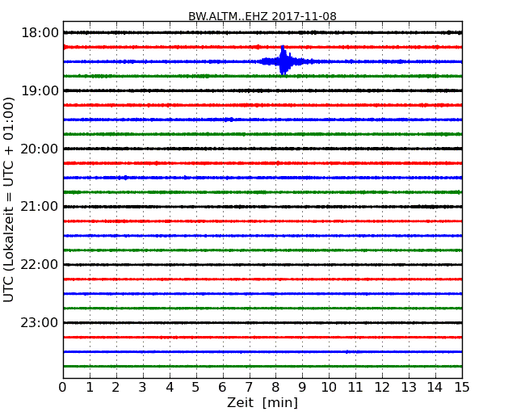Click x-axis tick label 4
525x420 pixels.
(x=170, y=388)
